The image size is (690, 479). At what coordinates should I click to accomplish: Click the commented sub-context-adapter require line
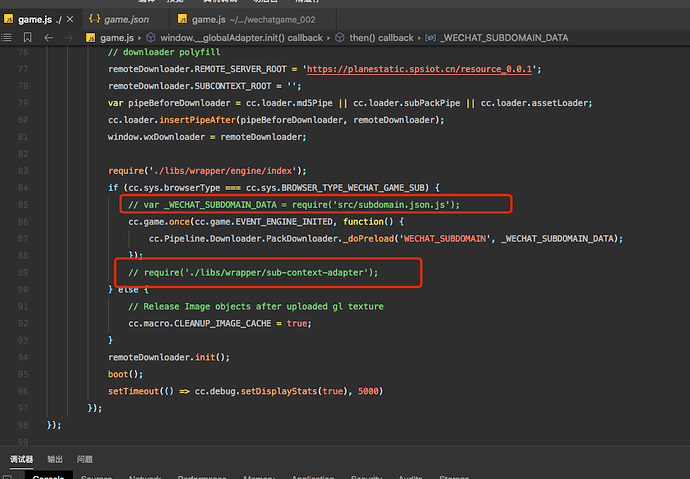coord(253,273)
